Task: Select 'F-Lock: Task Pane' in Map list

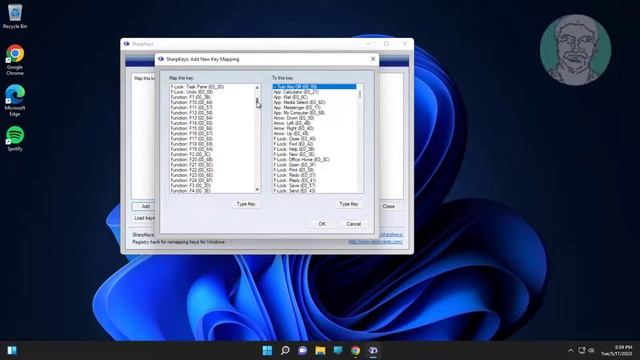Action: click(x=197, y=87)
